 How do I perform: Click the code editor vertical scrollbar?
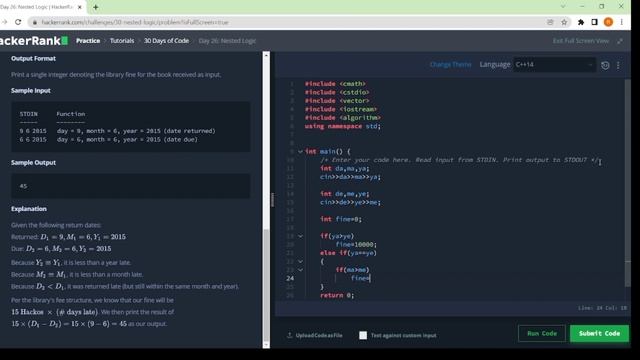pyautogui.click(x=627, y=183)
